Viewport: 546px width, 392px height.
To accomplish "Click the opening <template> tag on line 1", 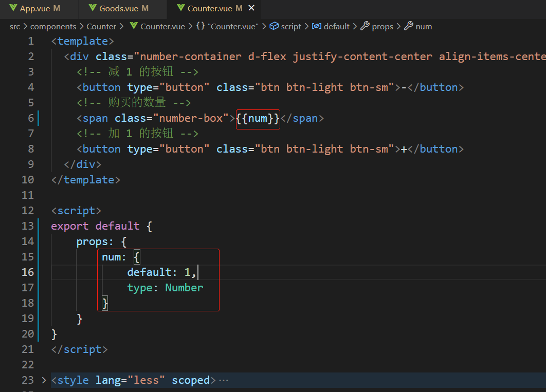I will [x=83, y=42].
